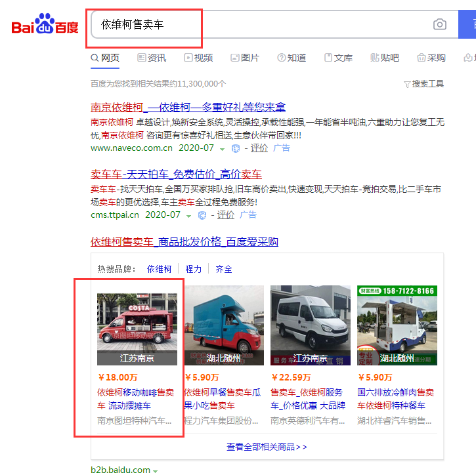Click the Baidu logo
This screenshot has width=476, height=473.
[45, 24]
